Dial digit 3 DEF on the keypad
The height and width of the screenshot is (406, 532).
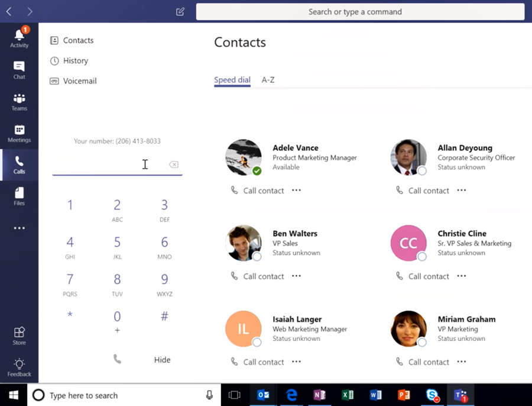pyautogui.click(x=164, y=210)
